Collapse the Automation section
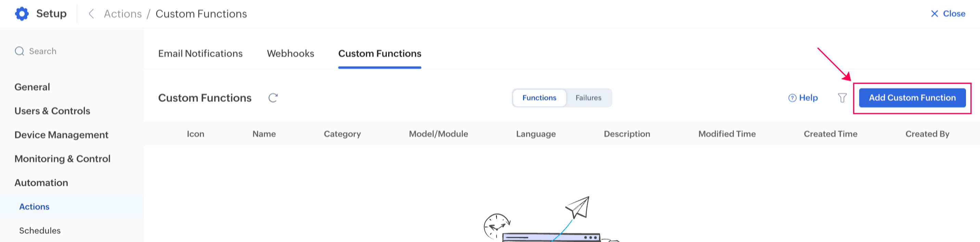Image resolution: width=980 pixels, height=242 pixels. [41, 183]
